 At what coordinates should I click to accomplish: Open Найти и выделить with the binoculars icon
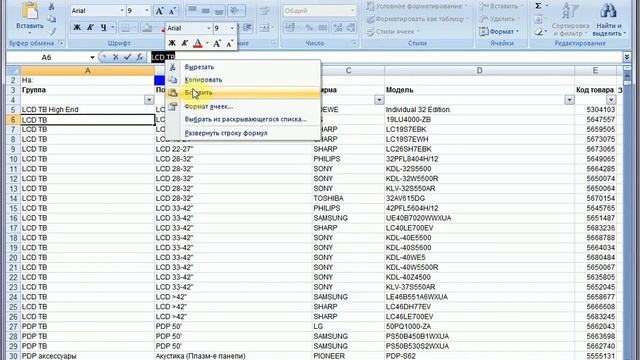click(x=608, y=19)
